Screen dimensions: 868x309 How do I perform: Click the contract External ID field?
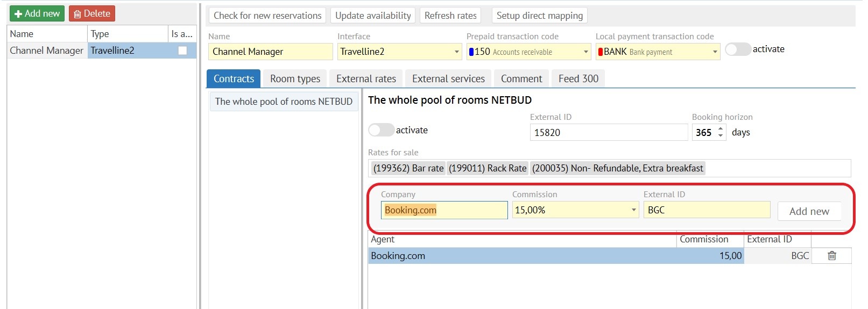[608, 132]
